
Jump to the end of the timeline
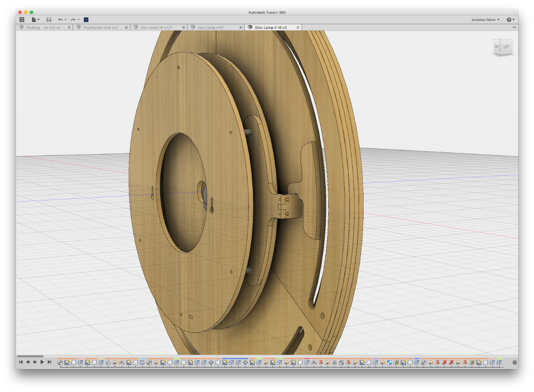(x=49, y=362)
